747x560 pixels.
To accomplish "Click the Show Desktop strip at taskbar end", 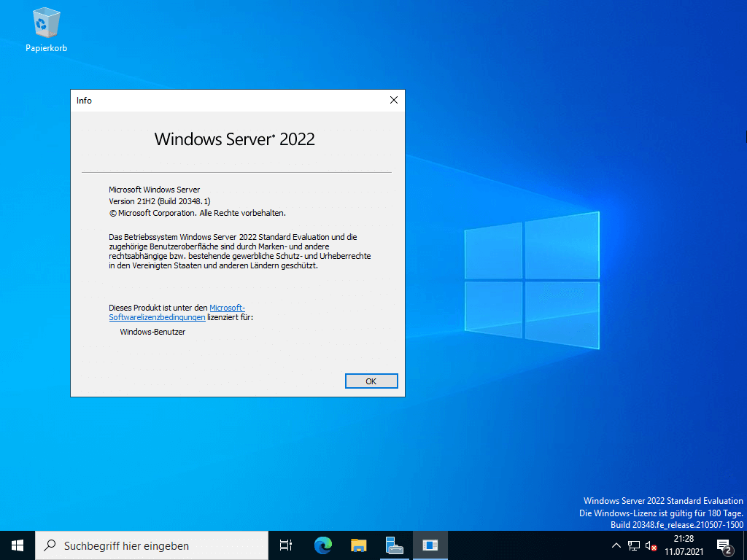I will point(745,545).
